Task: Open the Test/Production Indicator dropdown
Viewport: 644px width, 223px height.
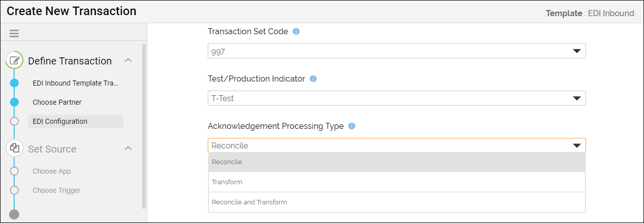Action: pyautogui.click(x=396, y=98)
